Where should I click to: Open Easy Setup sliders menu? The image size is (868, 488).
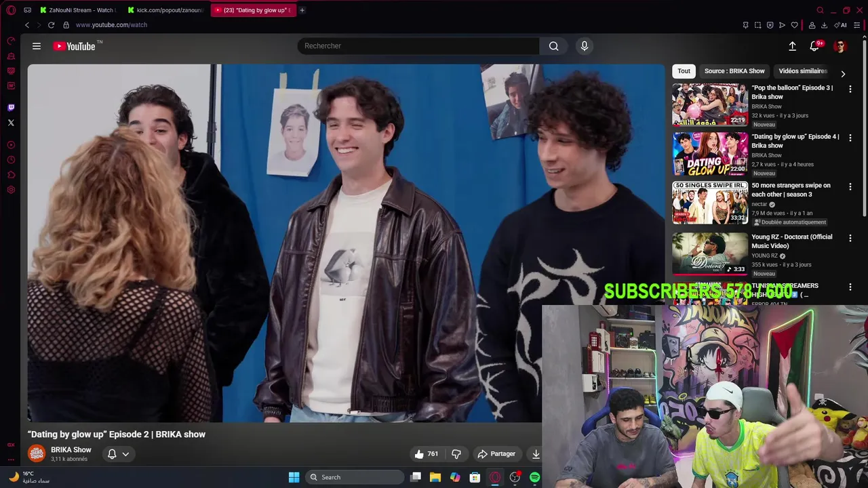tap(856, 25)
